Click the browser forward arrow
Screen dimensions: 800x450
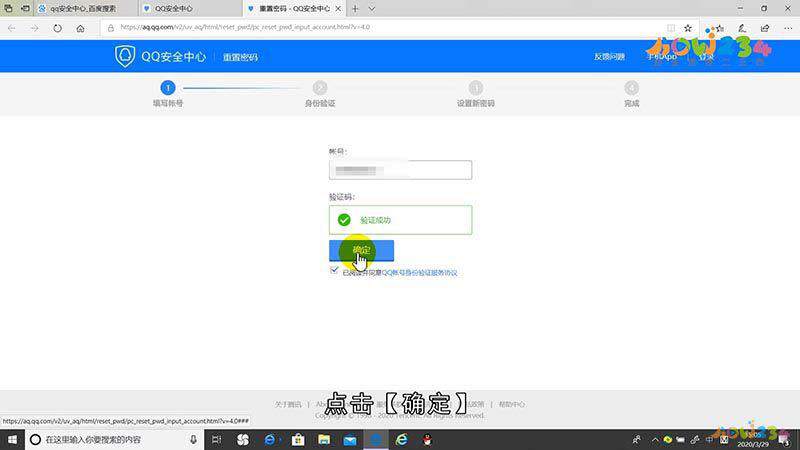pyautogui.click(x=34, y=29)
